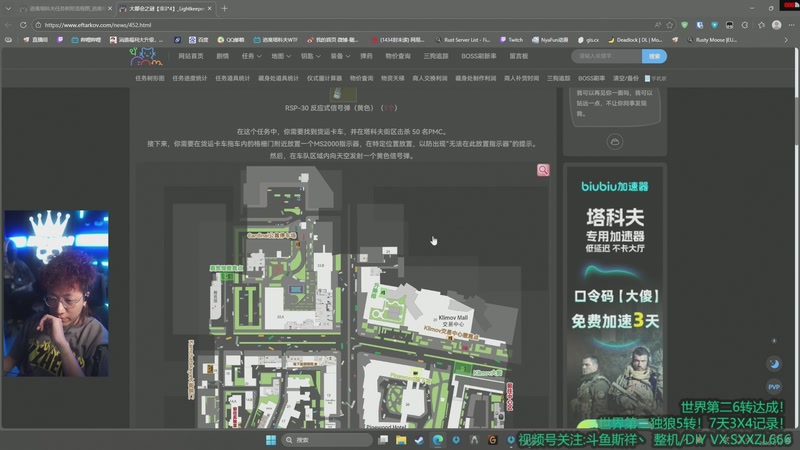Go to 网站首页 in the site navigation
This screenshot has height=450, width=800.
[191, 56]
